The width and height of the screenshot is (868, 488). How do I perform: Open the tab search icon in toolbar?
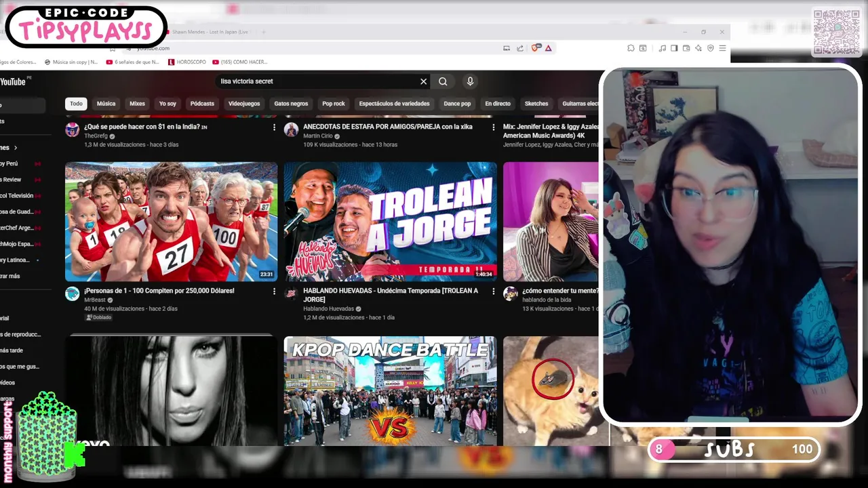point(643,48)
